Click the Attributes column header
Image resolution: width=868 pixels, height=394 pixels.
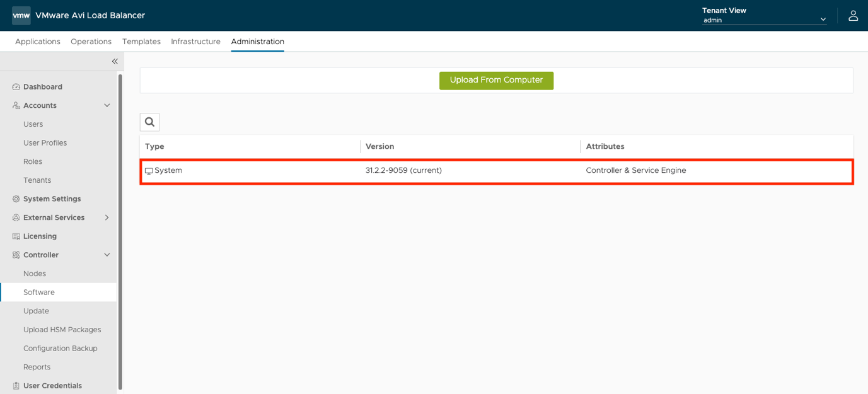[x=605, y=146]
